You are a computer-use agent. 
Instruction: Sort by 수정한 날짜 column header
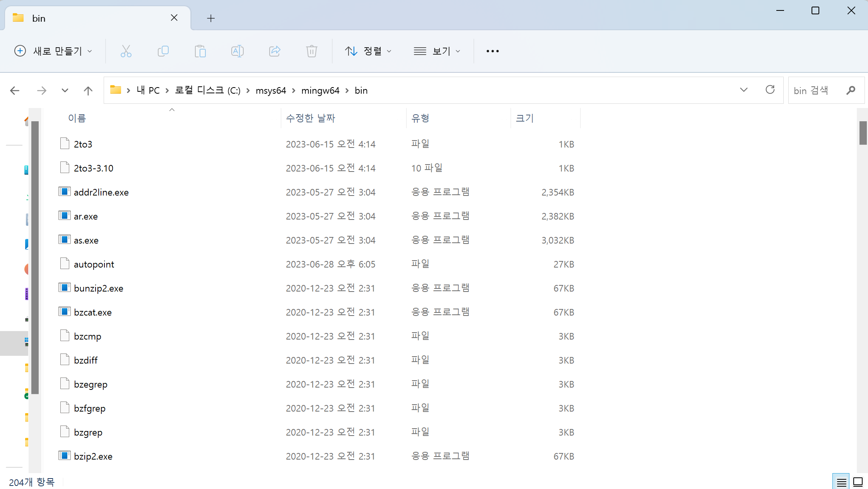(x=310, y=118)
